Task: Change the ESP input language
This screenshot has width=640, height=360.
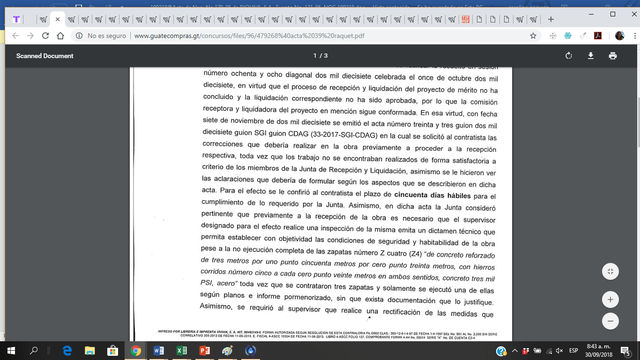Action: 573,351
